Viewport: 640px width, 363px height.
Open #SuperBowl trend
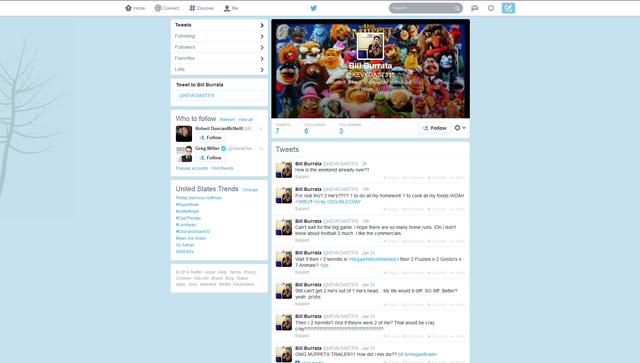click(187, 205)
